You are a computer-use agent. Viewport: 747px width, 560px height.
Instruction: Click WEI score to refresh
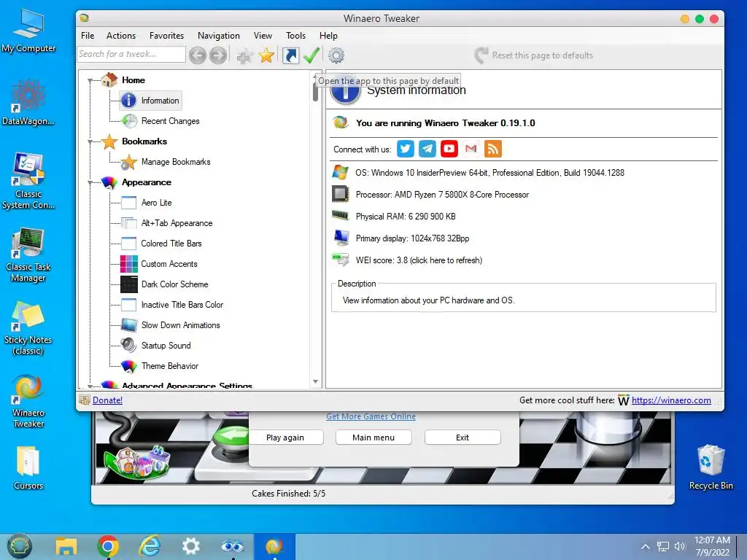pyautogui.click(x=419, y=260)
